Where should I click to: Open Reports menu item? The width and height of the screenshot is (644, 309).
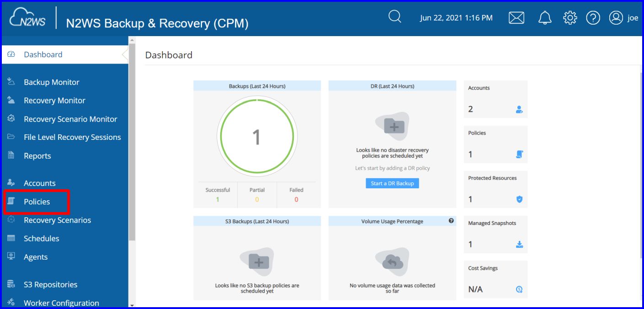(37, 156)
